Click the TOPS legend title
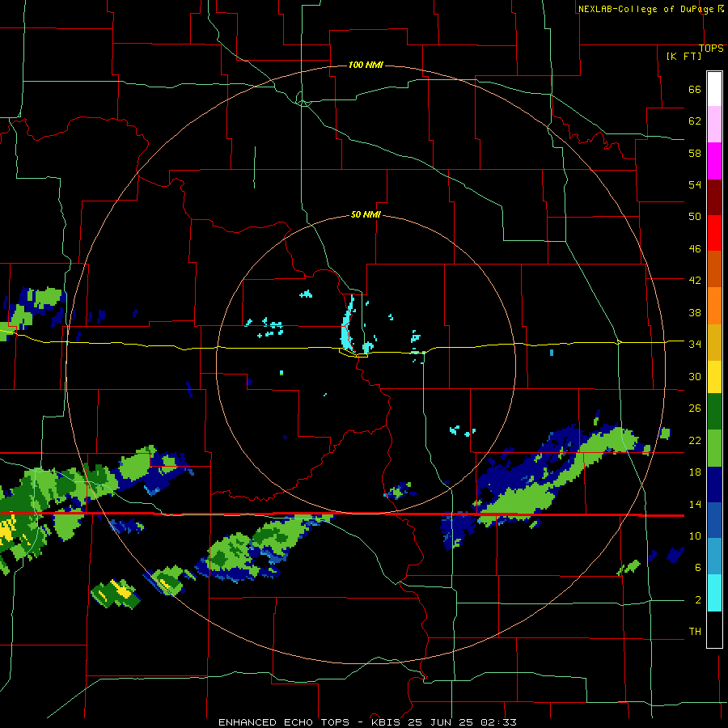728x728 pixels. click(711, 49)
